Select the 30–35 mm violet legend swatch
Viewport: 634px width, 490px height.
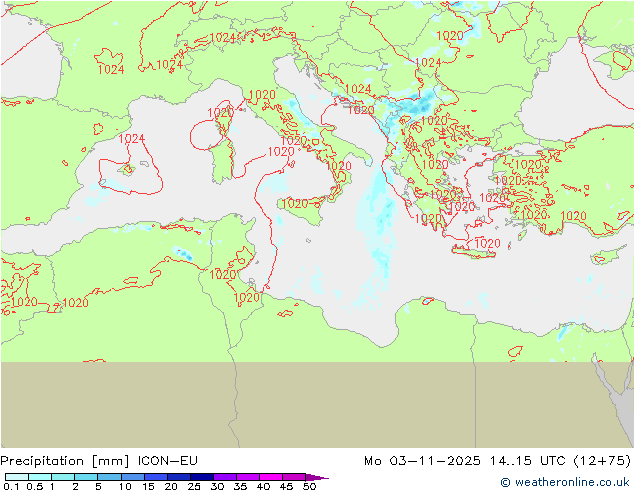[x=225, y=477]
